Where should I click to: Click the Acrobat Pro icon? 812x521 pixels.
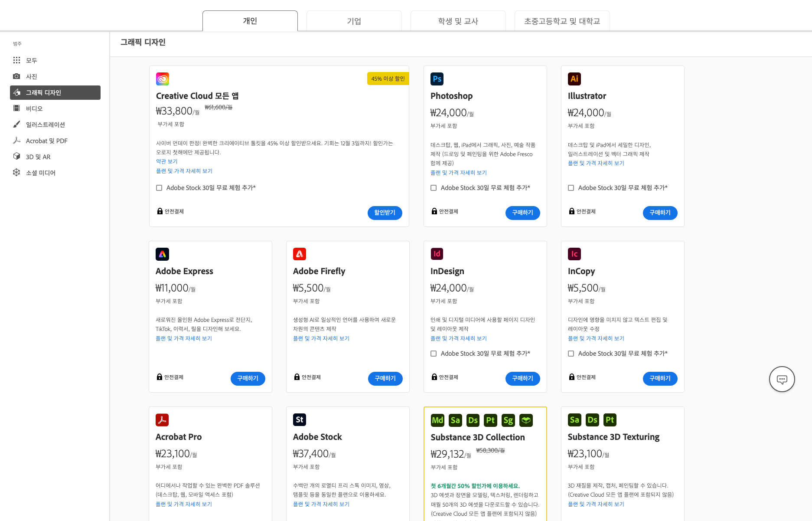pyautogui.click(x=162, y=419)
